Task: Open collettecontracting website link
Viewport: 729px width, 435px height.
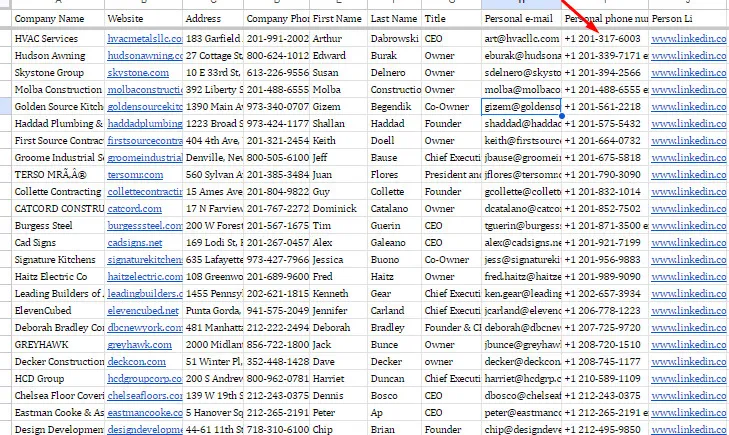Action: pos(145,192)
